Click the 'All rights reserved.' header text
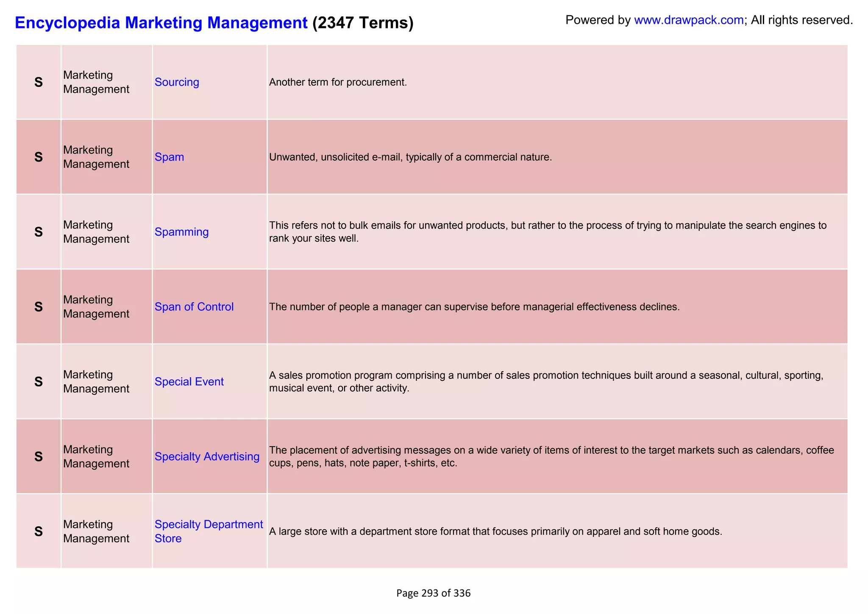Viewport: 868px width, 614px height. click(x=802, y=20)
